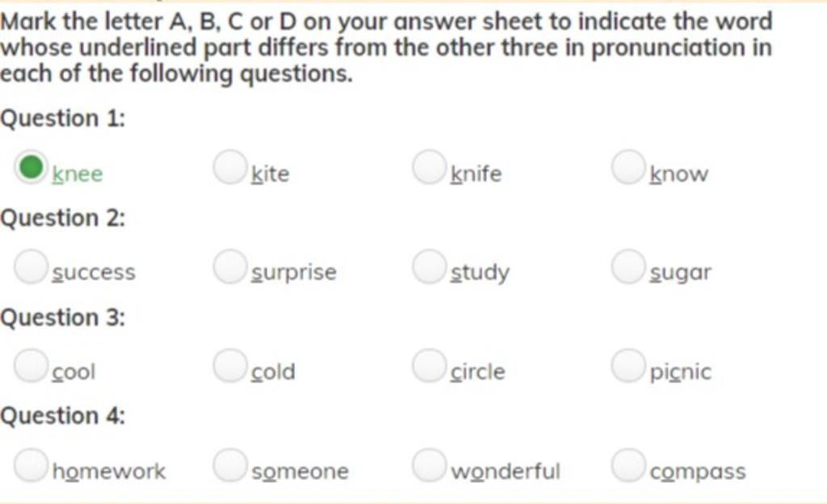Choose the 'kite' radio option

230,168
